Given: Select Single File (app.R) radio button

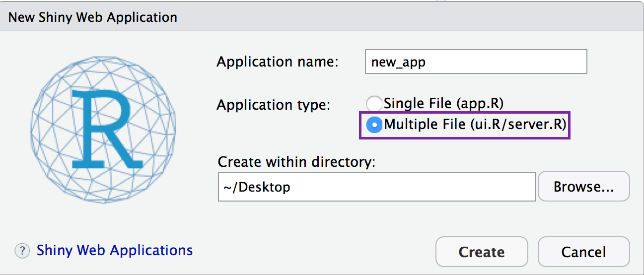Looking at the screenshot, I should pyautogui.click(x=374, y=104).
